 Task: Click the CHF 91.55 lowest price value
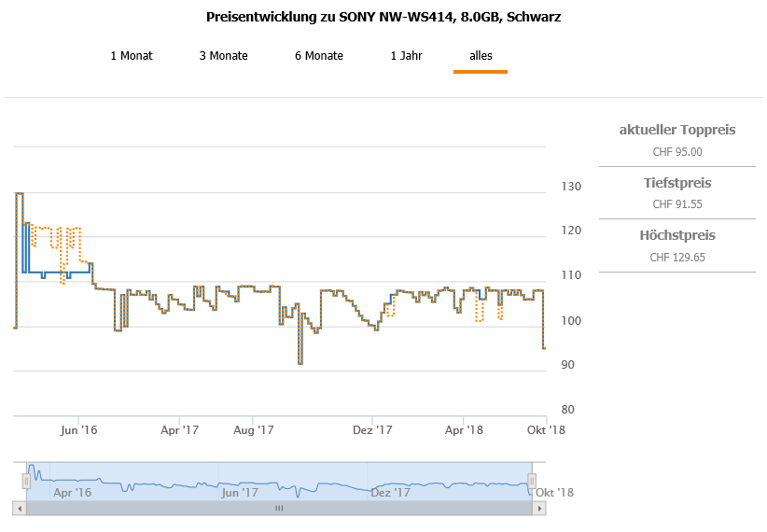(x=676, y=203)
